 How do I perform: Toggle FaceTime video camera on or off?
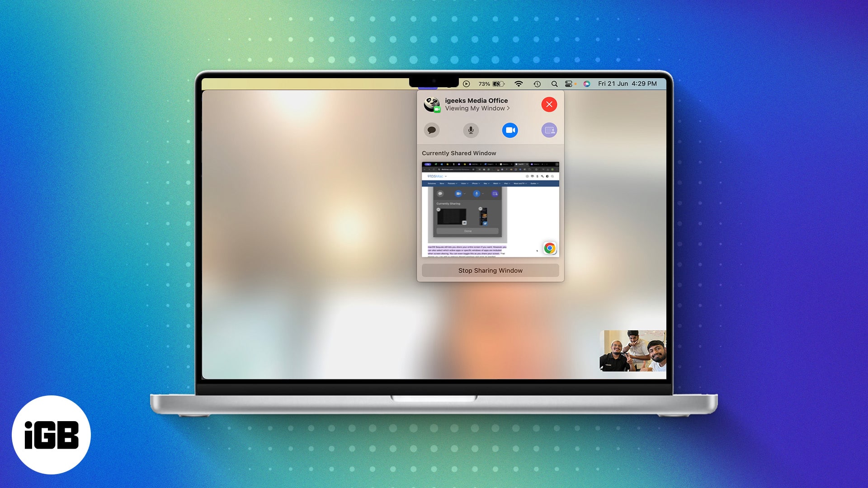tap(509, 130)
